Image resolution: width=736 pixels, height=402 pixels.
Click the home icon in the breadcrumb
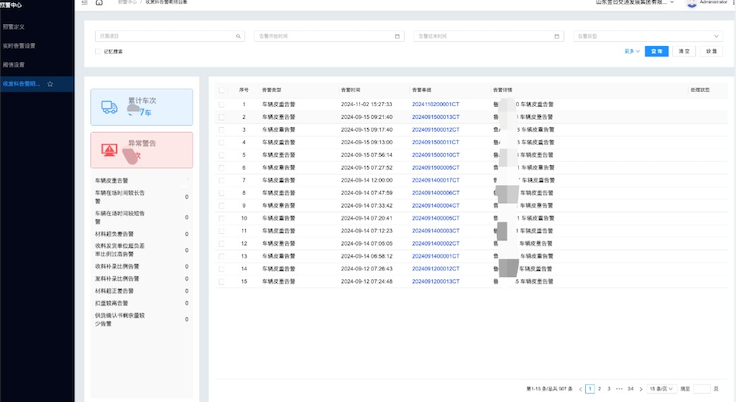tap(99, 3)
